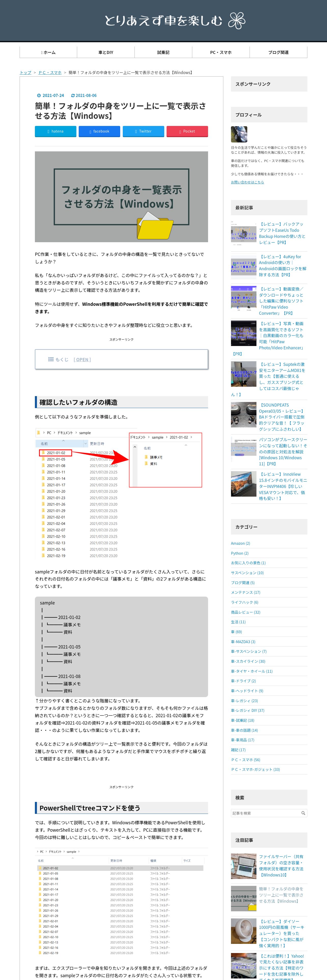Open the ホーム navigation menu item
327x980 pixels.
coord(48,52)
